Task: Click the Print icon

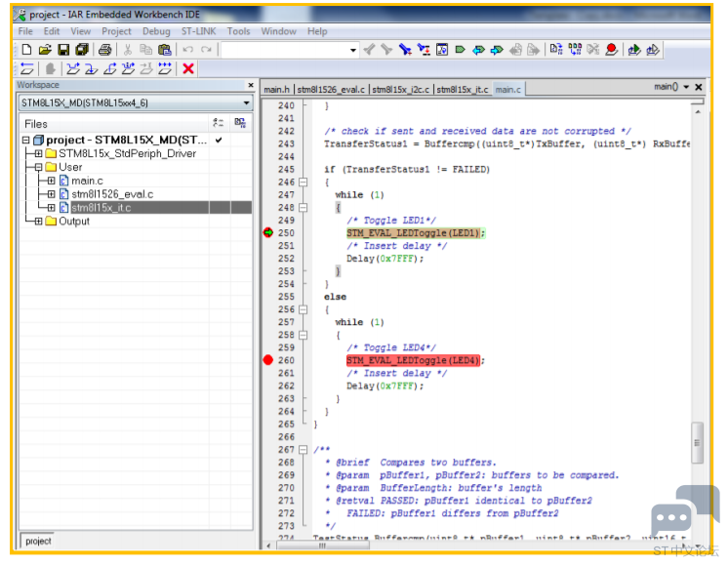Action: 105,50
